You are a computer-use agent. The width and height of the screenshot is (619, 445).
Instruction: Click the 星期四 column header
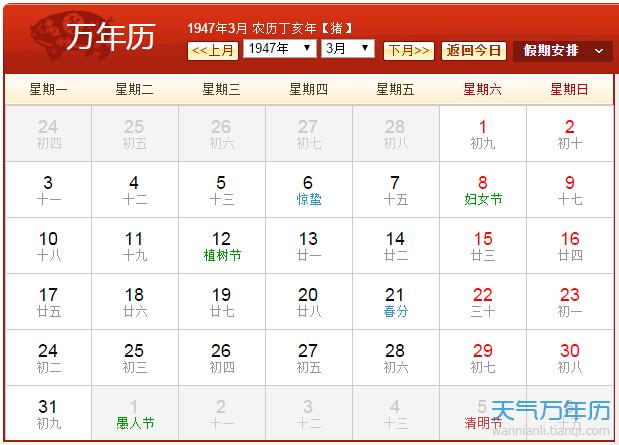[x=309, y=89]
